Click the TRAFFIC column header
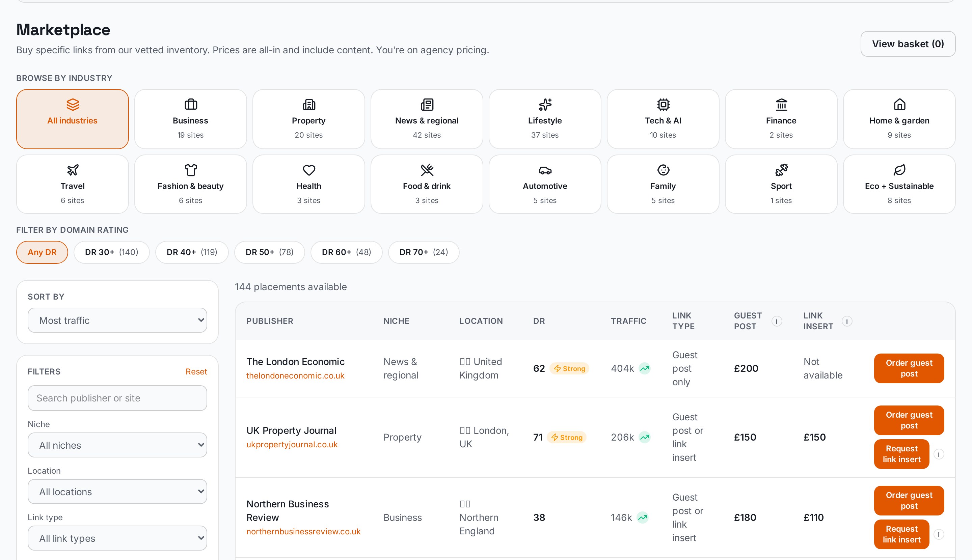This screenshot has width=972, height=560. (x=628, y=321)
